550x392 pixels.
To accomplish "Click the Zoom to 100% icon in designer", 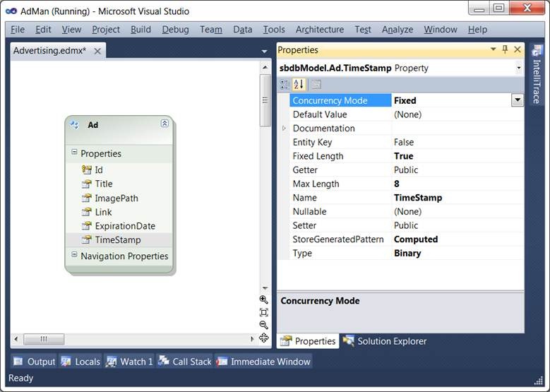I will coord(264,312).
